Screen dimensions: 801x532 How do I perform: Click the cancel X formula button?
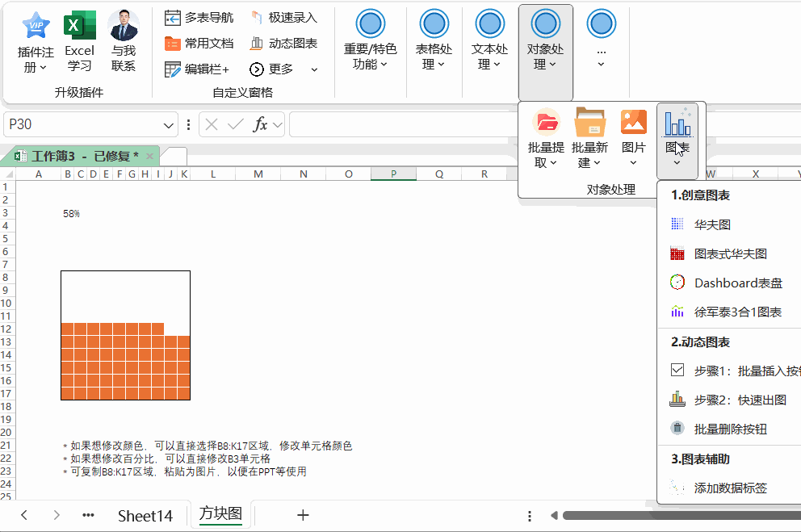[x=212, y=124]
